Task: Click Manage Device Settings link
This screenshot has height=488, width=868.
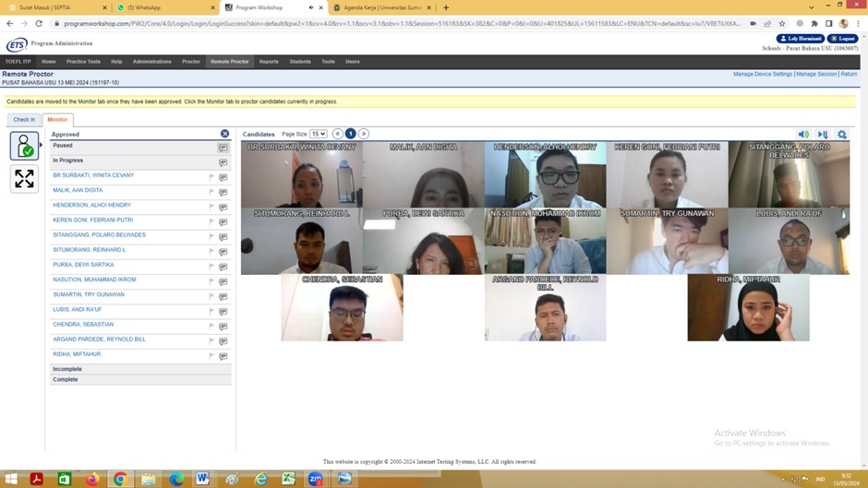Action: point(762,74)
